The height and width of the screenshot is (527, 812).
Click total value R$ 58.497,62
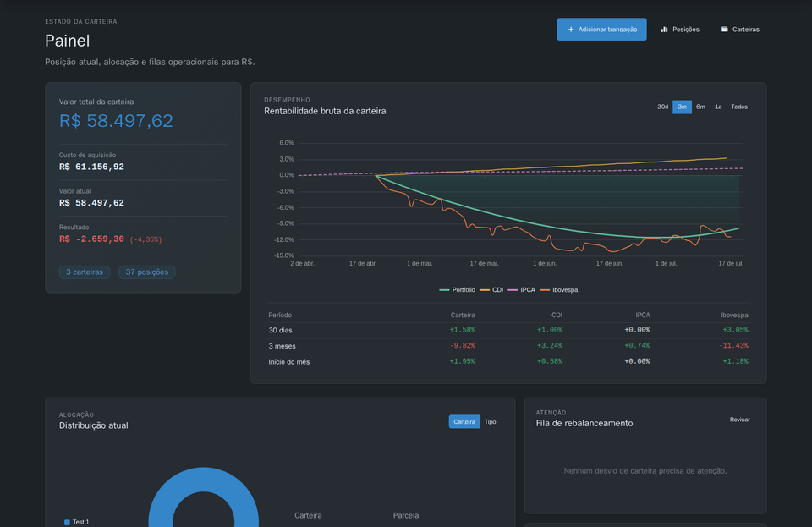click(x=116, y=121)
